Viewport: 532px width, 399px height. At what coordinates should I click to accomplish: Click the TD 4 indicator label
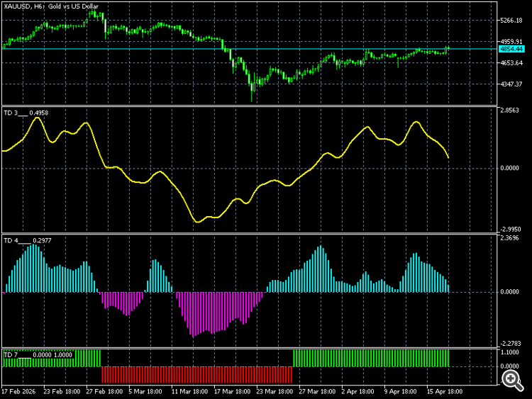[28, 240]
